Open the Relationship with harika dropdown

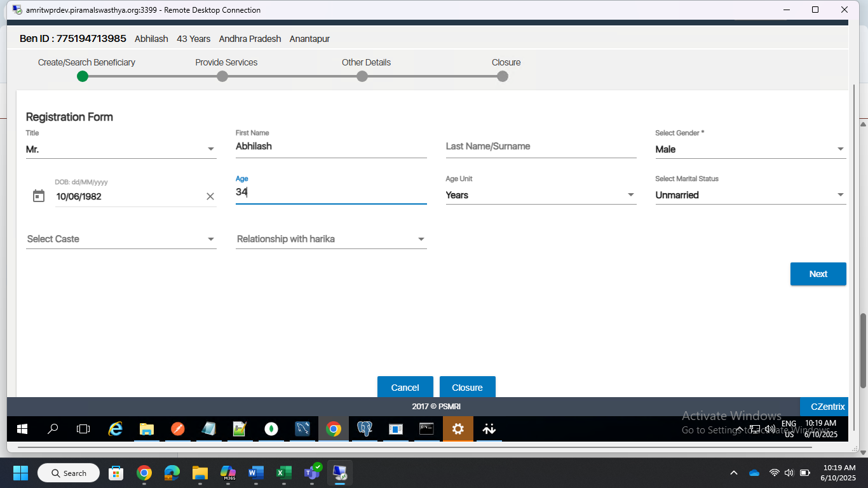pyautogui.click(x=331, y=239)
